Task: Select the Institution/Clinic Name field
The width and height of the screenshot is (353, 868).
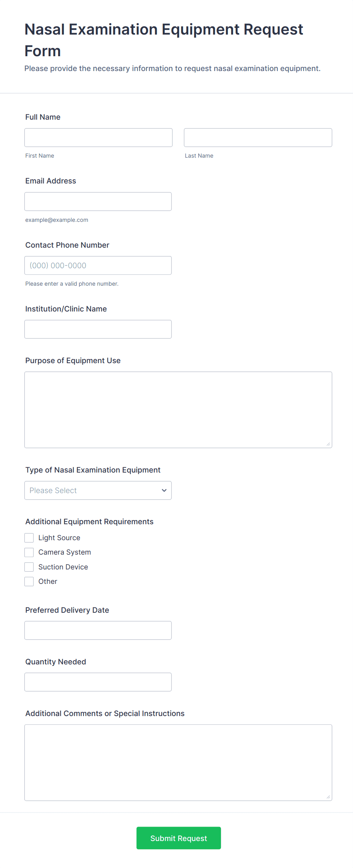Action: pos(98,329)
